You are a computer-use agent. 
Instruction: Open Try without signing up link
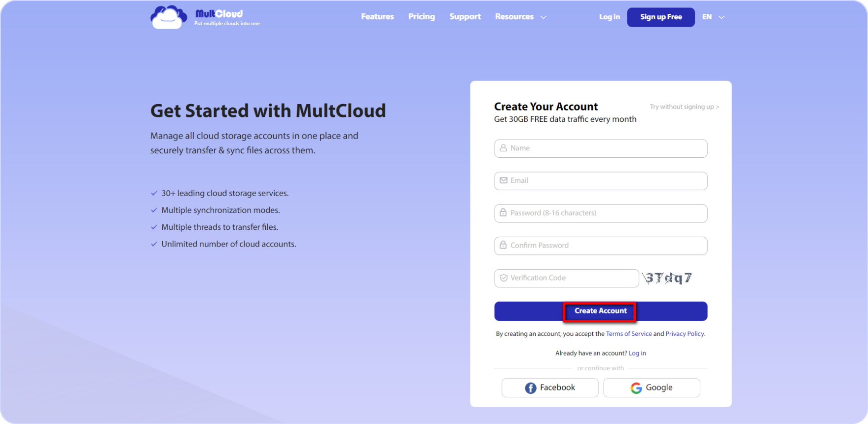[x=685, y=107]
